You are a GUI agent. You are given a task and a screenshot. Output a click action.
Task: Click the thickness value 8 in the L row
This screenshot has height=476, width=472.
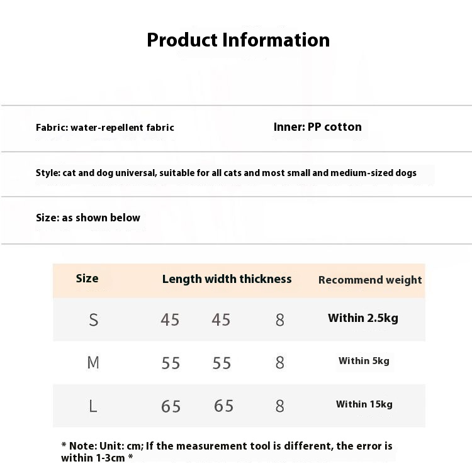click(280, 406)
